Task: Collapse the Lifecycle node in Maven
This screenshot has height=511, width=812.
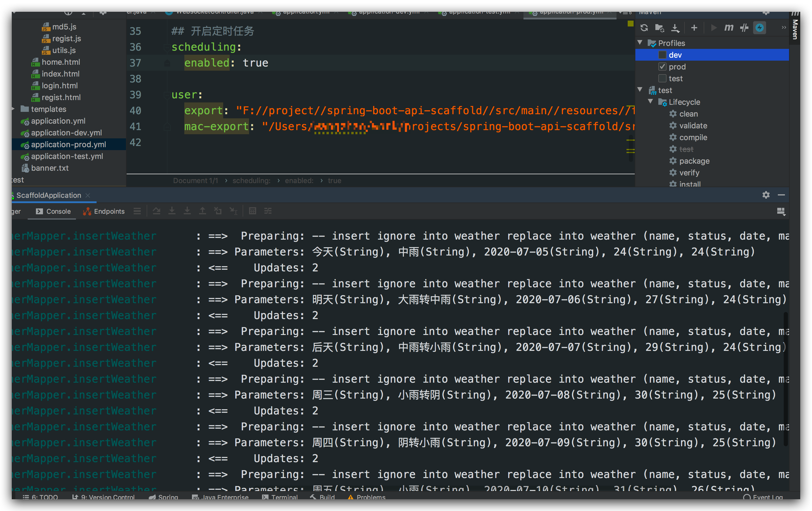Action: tap(650, 102)
